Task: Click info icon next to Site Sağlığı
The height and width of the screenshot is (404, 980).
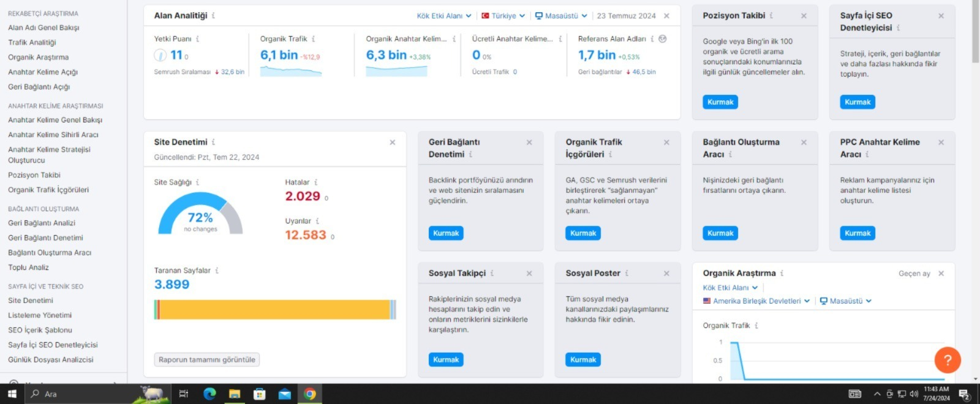Action: point(197,182)
